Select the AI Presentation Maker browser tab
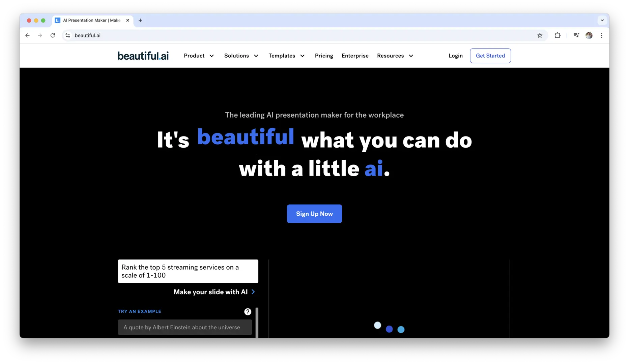This screenshot has height=364, width=629. click(x=92, y=20)
